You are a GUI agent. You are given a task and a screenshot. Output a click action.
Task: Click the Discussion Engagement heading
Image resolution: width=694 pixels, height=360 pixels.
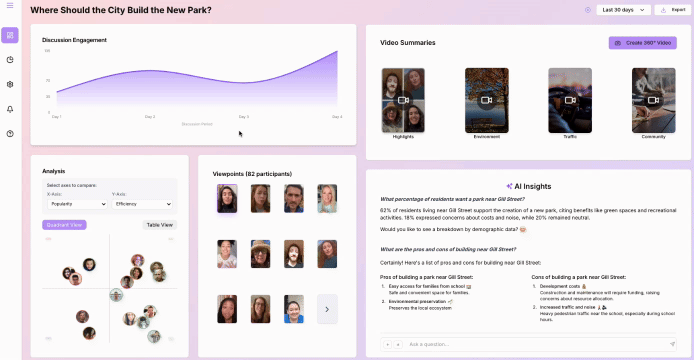(x=74, y=40)
